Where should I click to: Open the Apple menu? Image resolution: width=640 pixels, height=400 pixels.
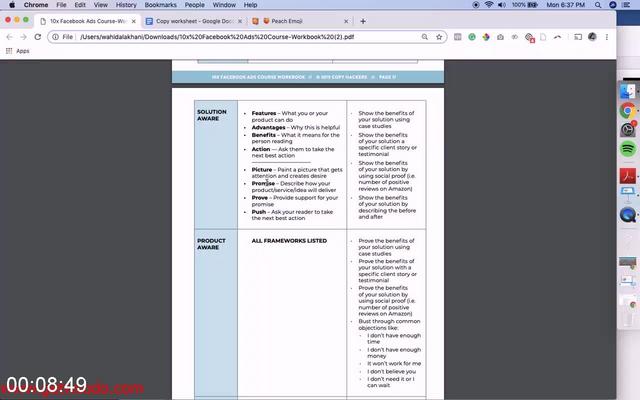[12, 5]
